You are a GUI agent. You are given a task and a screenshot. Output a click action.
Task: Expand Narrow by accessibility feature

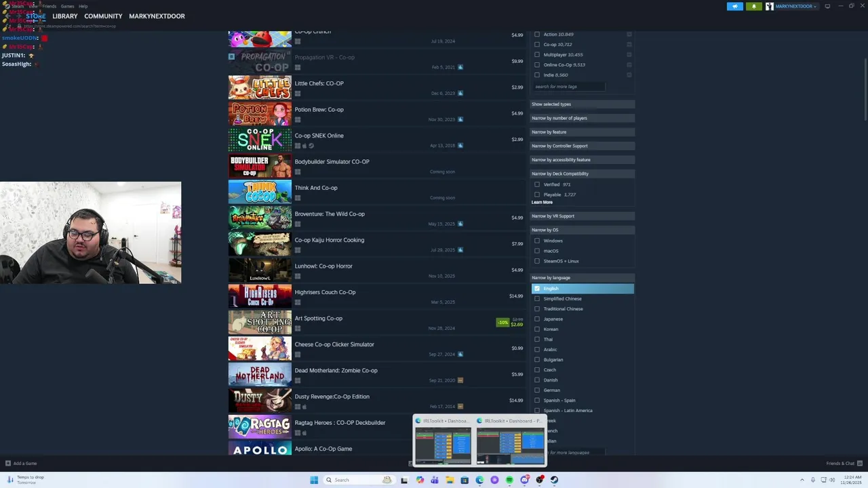tap(582, 160)
